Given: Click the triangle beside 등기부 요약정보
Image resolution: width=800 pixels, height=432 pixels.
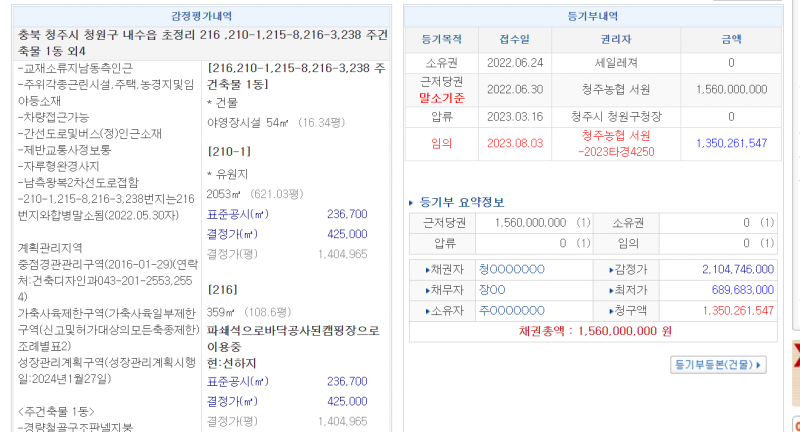Looking at the screenshot, I should click(411, 202).
